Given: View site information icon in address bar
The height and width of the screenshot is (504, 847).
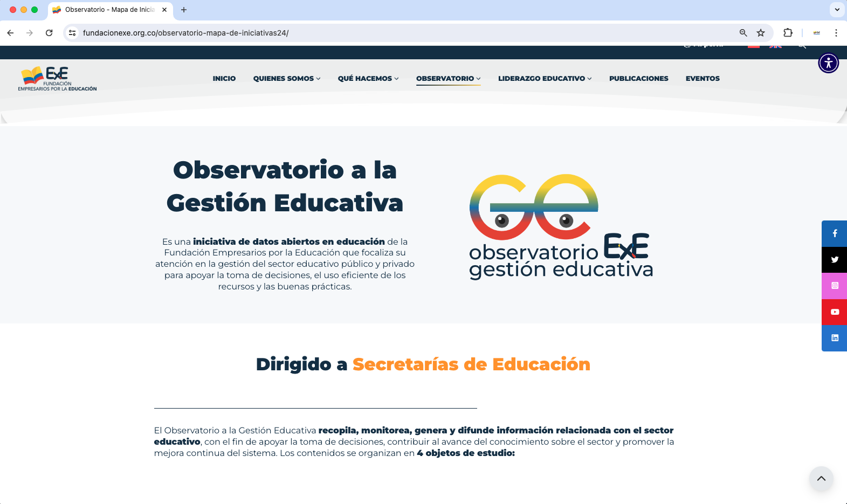Looking at the screenshot, I should (x=72, y=33).
